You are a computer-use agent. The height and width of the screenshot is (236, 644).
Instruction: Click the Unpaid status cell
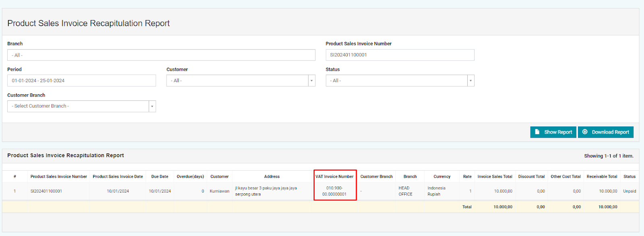pos(630,191)
